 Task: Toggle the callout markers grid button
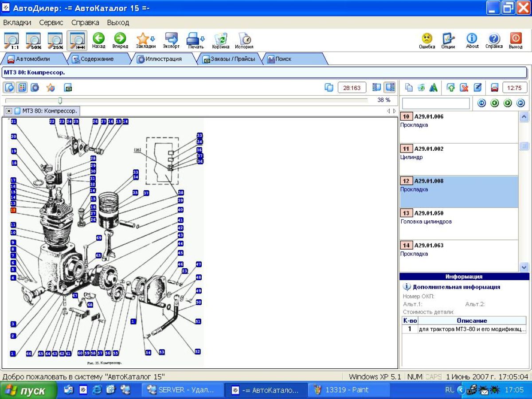[22, 87]
